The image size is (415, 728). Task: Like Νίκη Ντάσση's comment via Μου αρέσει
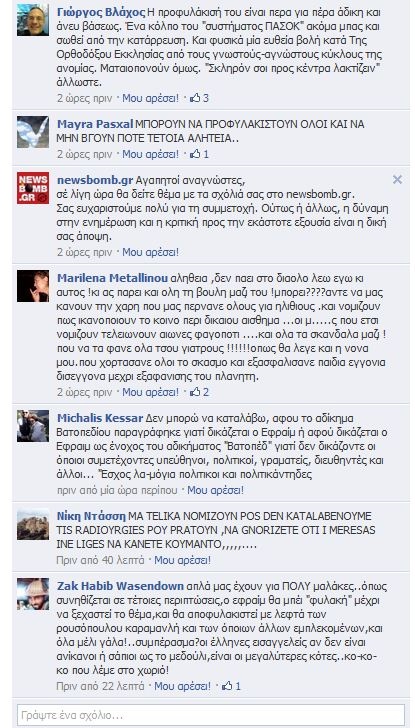tap(182, 560)
